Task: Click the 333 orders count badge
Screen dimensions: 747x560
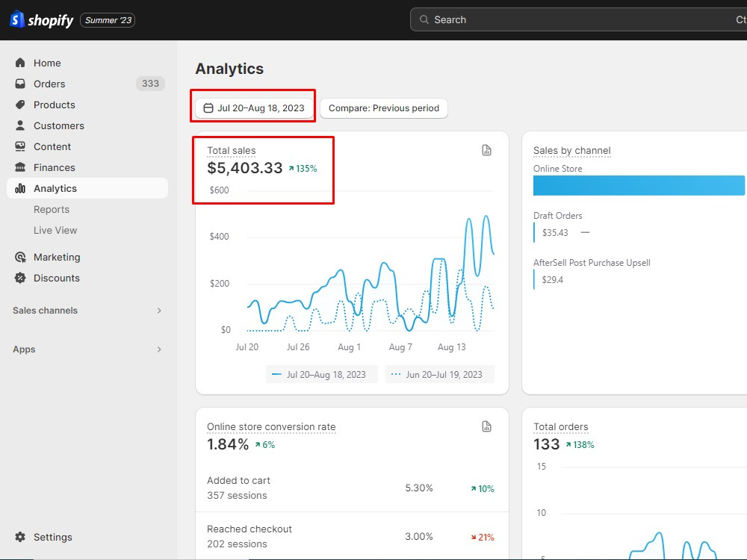Action: [150, 84]
